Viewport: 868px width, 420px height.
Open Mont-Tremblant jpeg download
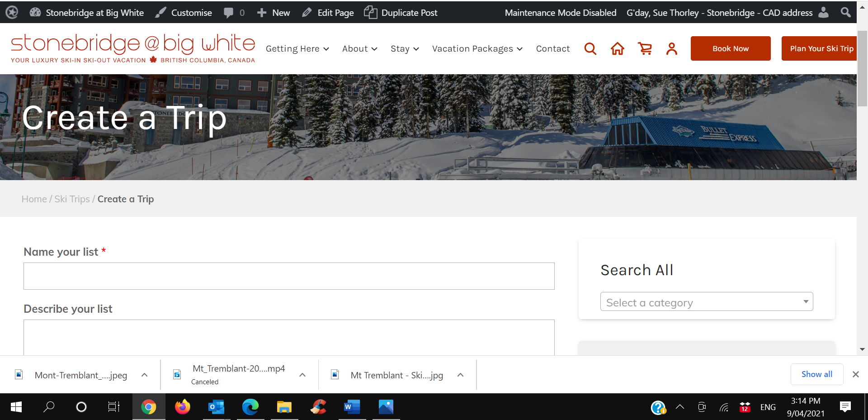(72, 375)
